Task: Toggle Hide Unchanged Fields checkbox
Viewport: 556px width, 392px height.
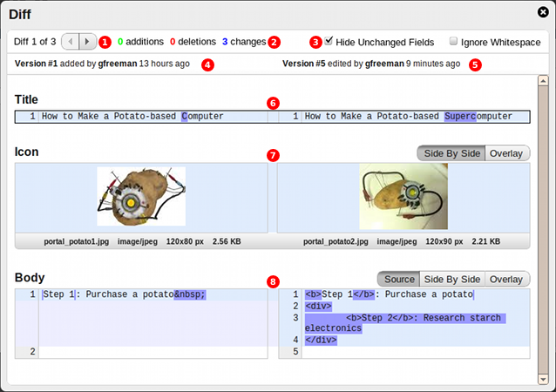Action: click(329, 41)
